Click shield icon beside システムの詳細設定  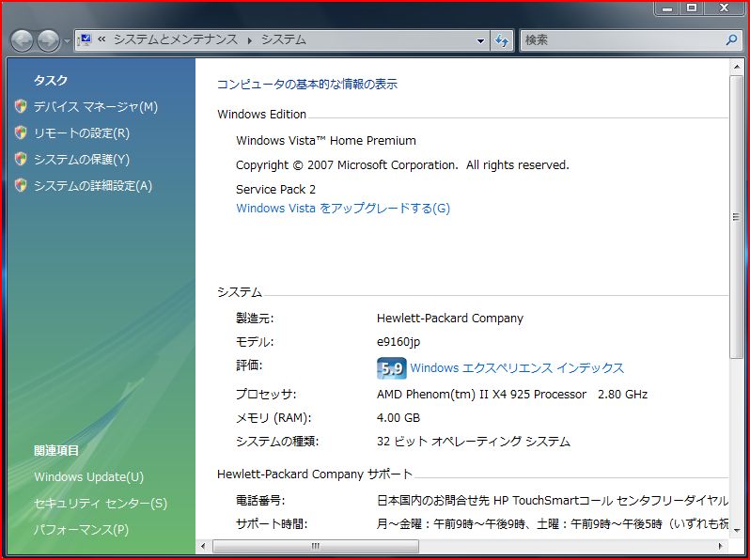coord(21,185)
